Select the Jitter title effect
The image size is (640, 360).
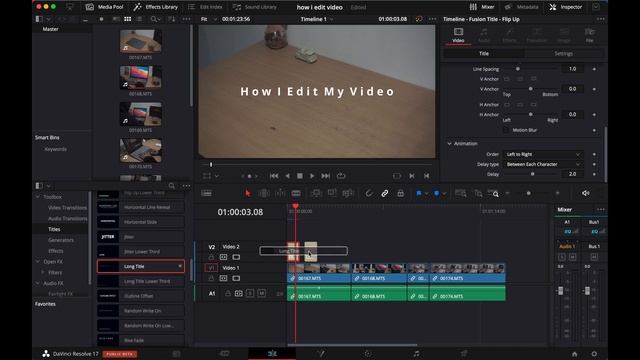click(x=141, y=237)
